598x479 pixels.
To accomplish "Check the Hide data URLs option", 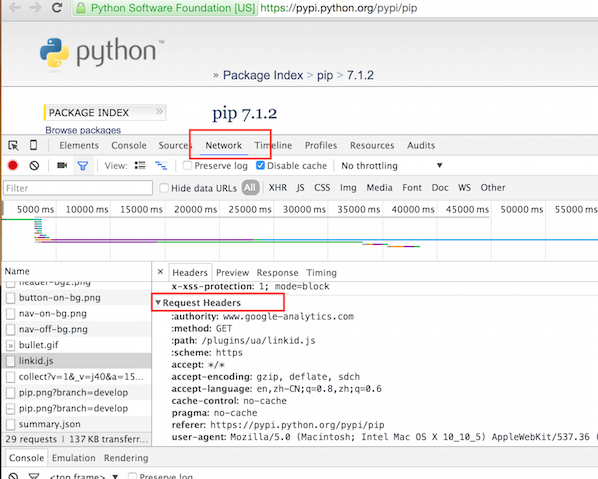I will click(x=164, y=188).
